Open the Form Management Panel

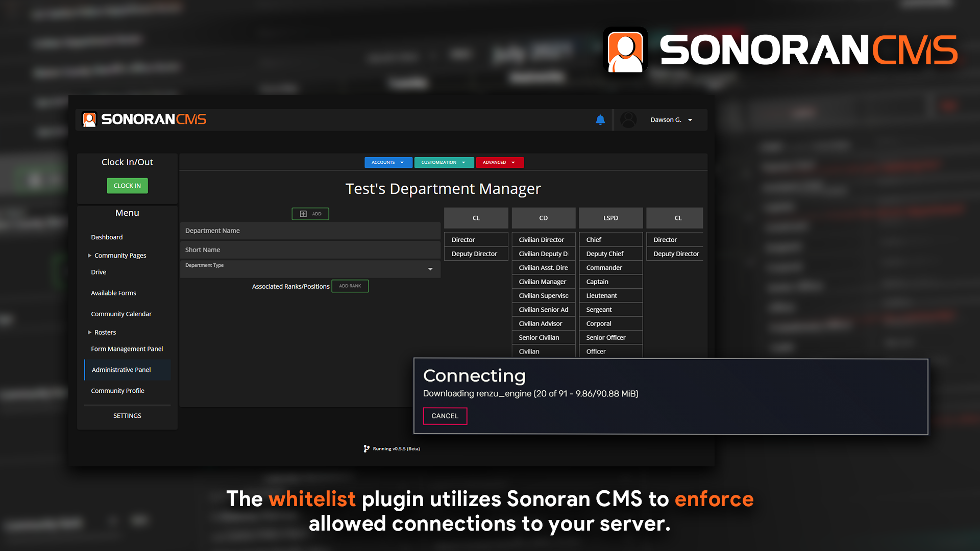pos(127,349)
